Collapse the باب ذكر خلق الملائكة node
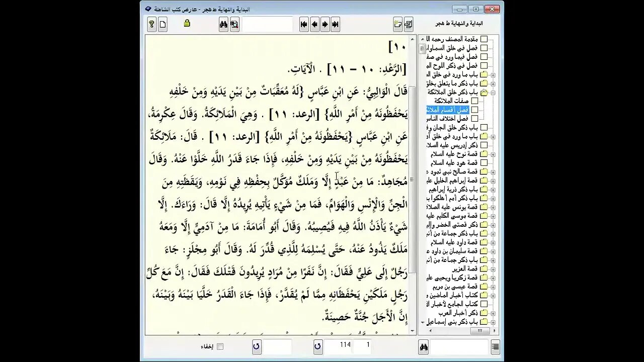This screenshot has height=362, width=644. pos(493,93)
